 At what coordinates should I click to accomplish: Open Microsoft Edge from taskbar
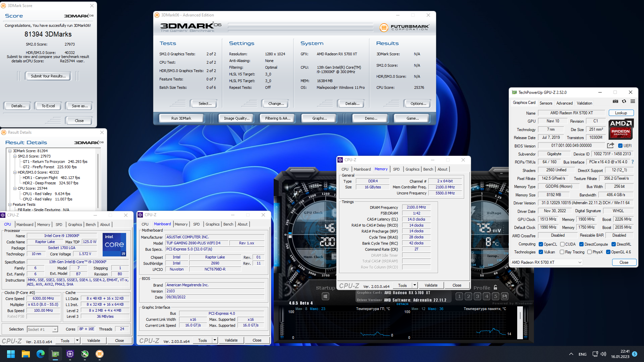click(41, 354)
